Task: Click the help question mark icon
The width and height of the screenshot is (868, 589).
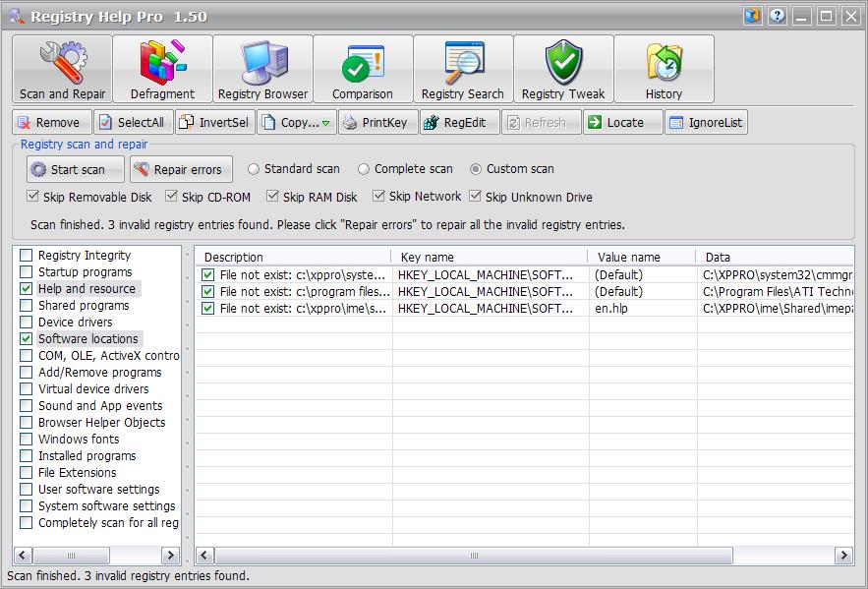Action: tap(778, 16)
